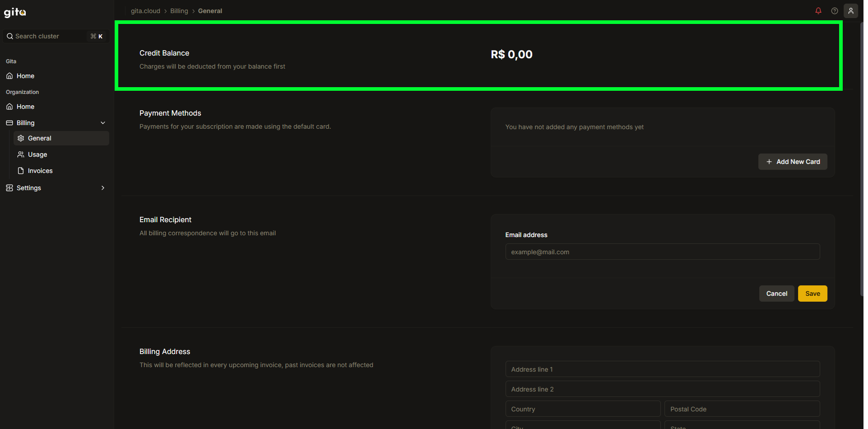Click the ⌘K shortcut badge

97,36
